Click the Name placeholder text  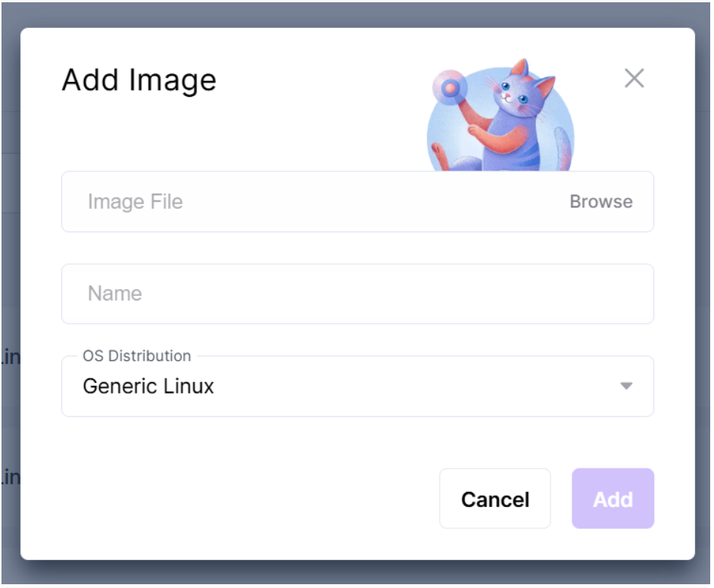pyautogui.click(x=115, y=294)
